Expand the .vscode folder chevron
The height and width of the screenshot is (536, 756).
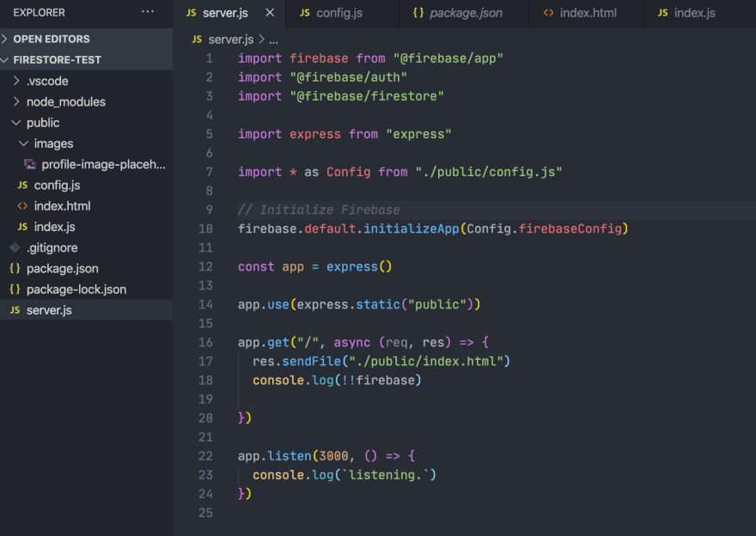16,81
